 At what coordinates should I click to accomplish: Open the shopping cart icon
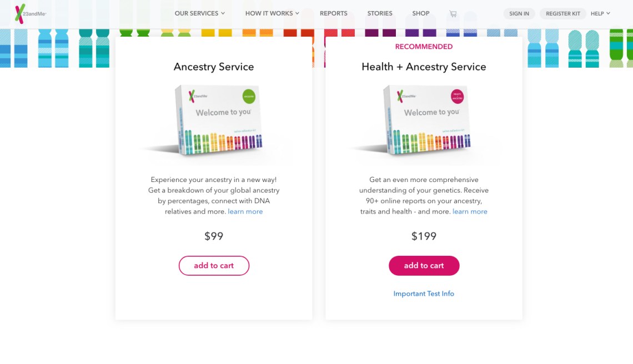click(x=453, y=14)
